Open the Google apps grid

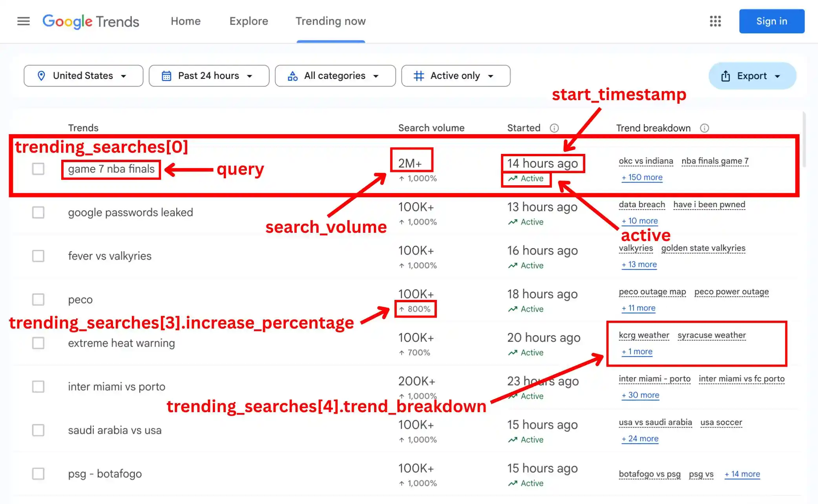(x=715, y=21)
